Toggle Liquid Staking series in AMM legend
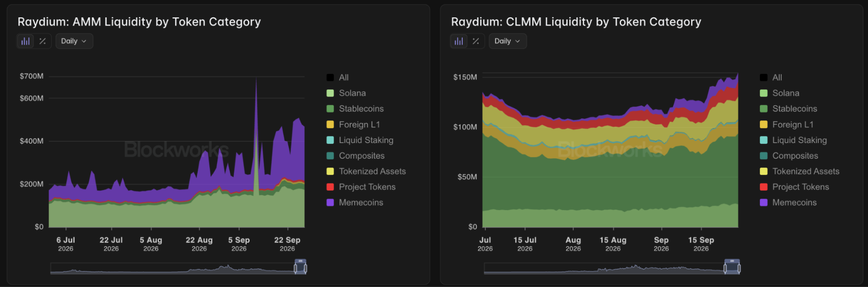Screen dimensions: 868x287 pos(360,140)
